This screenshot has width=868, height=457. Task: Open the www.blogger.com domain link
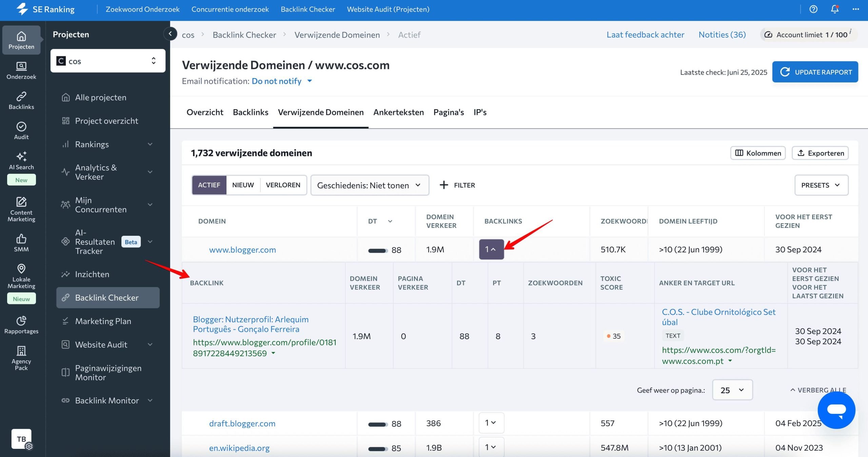pyautogui.click(x=242, y=250)
